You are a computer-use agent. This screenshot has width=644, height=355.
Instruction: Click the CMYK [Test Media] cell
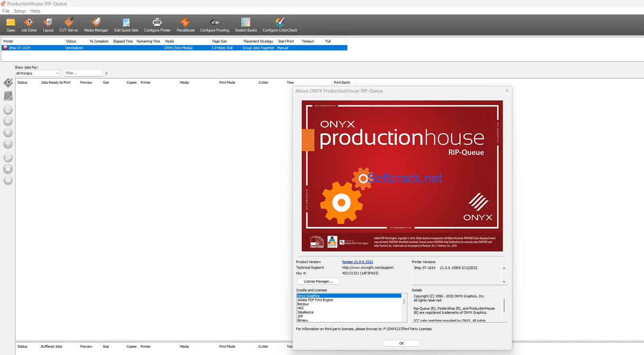click(x=178, y=48)
